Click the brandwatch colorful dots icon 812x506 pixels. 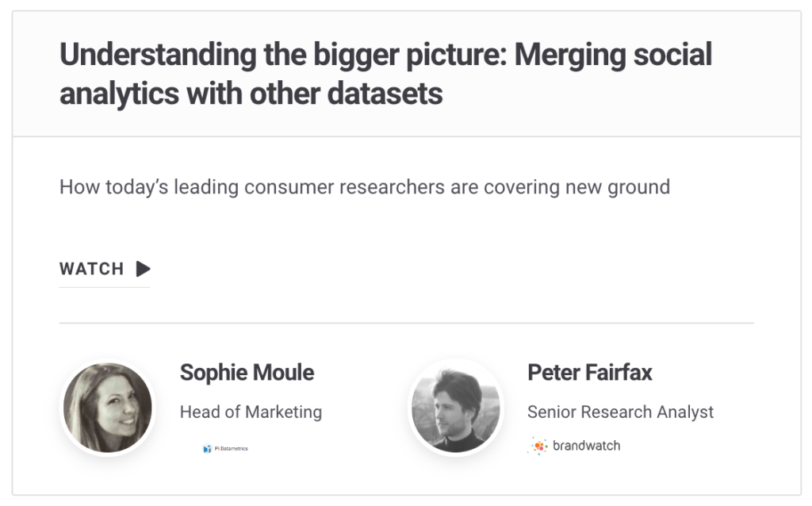[x=538, y=446]
